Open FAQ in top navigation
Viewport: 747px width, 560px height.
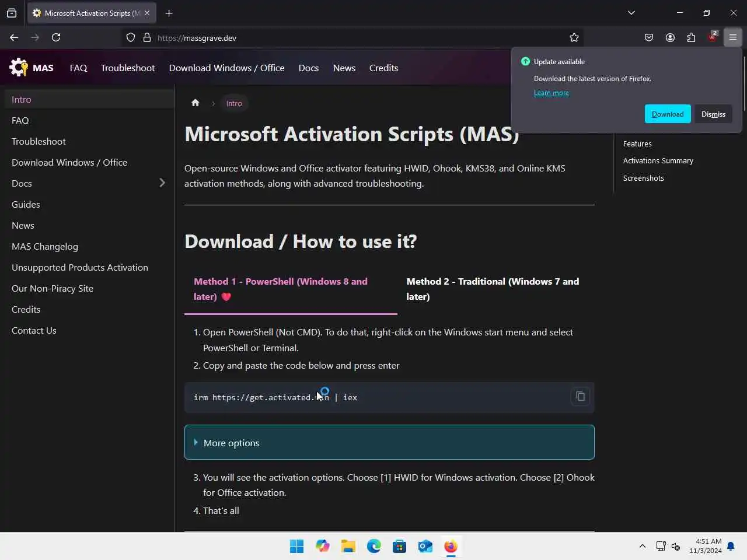78,68
